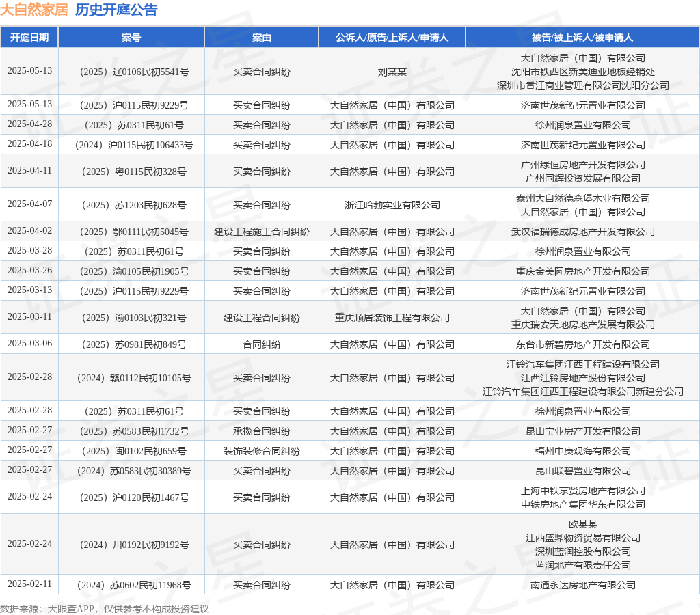The width and height of the screenshot is (700, 615).
Task: Select defendant 广州同辉投资发展有限公司
Action: [582, 178]
